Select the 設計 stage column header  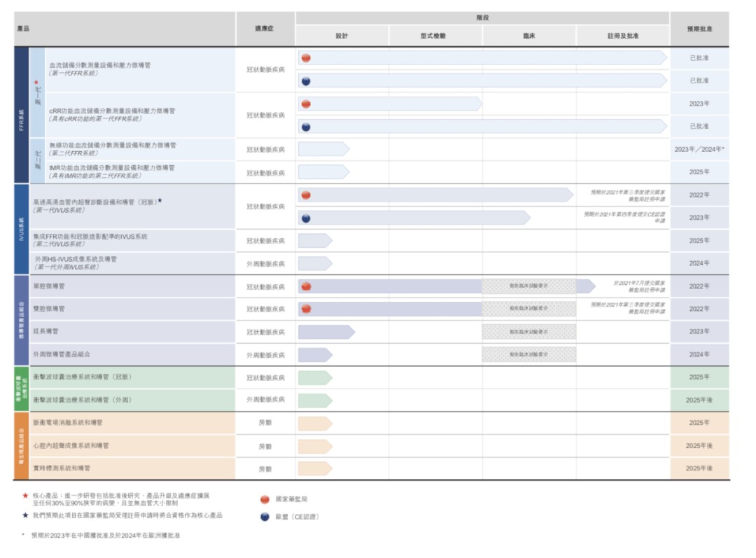342,36
